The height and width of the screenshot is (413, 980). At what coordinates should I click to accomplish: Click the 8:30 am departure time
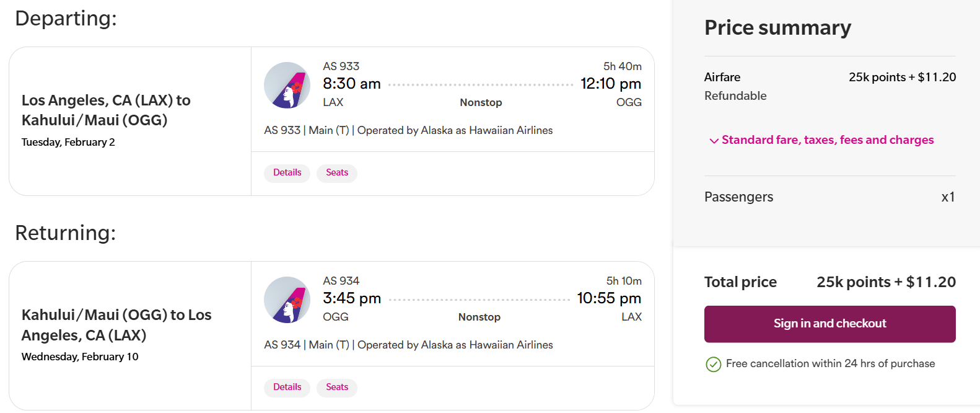click(x=351, y=84)
